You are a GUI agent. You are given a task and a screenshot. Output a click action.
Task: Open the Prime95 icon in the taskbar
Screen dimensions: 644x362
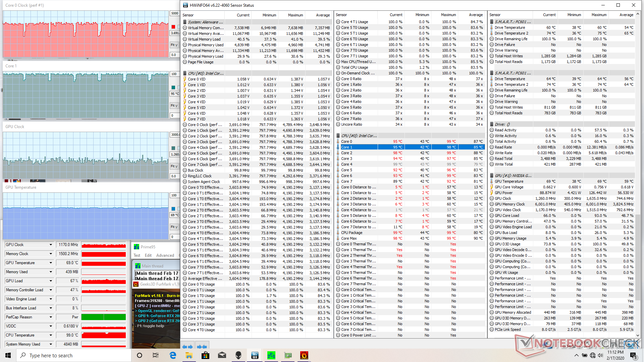271,355
